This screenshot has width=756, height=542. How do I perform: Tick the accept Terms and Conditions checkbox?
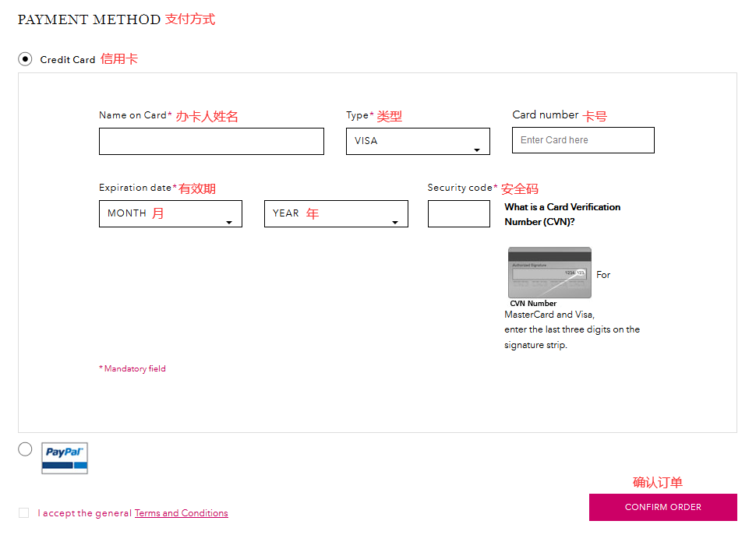point(24,512)
